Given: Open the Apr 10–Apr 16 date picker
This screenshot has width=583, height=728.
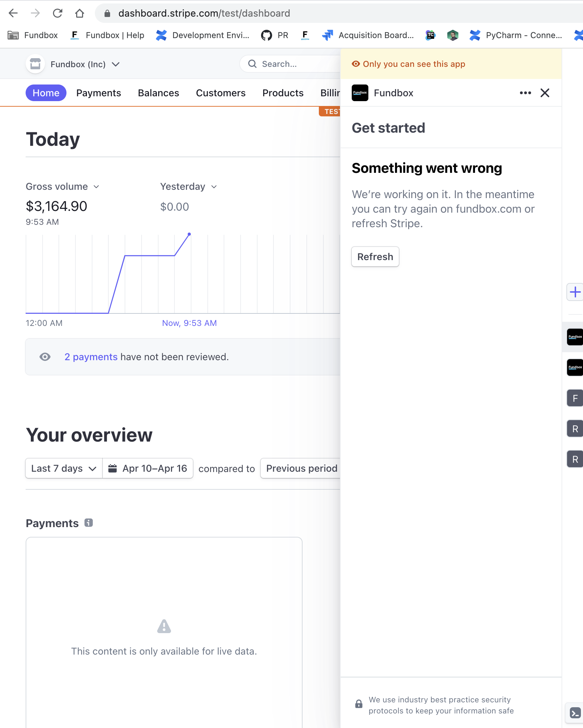Looking at the screenshot, I should (148, 468).
